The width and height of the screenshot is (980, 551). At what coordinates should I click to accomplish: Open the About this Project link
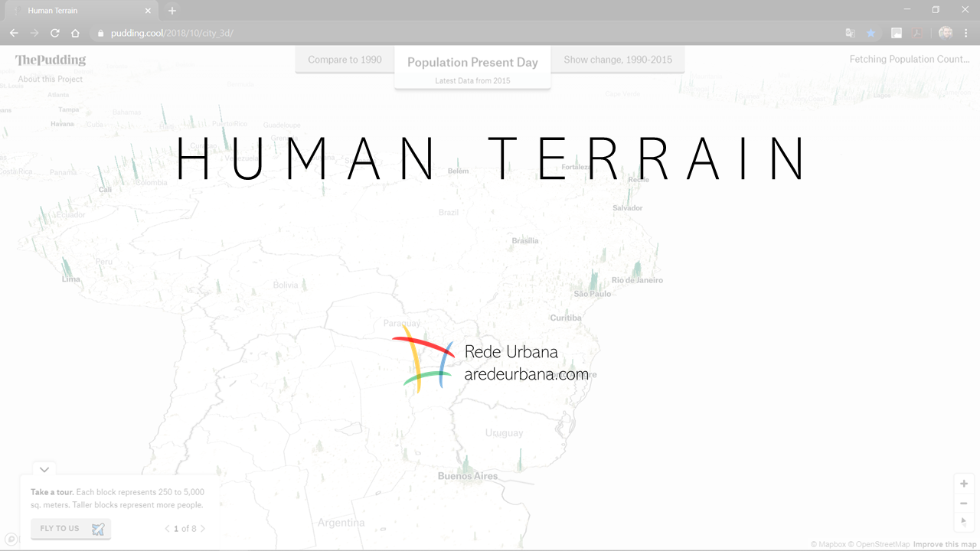(50, 78)
